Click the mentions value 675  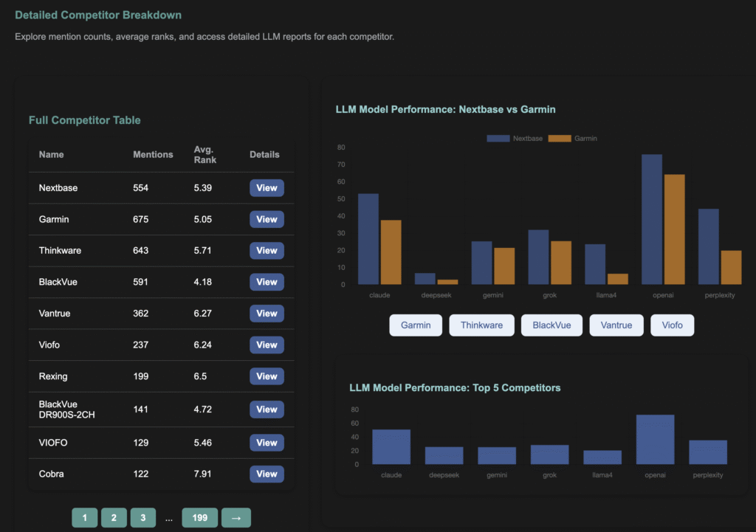tap(141, 219)
